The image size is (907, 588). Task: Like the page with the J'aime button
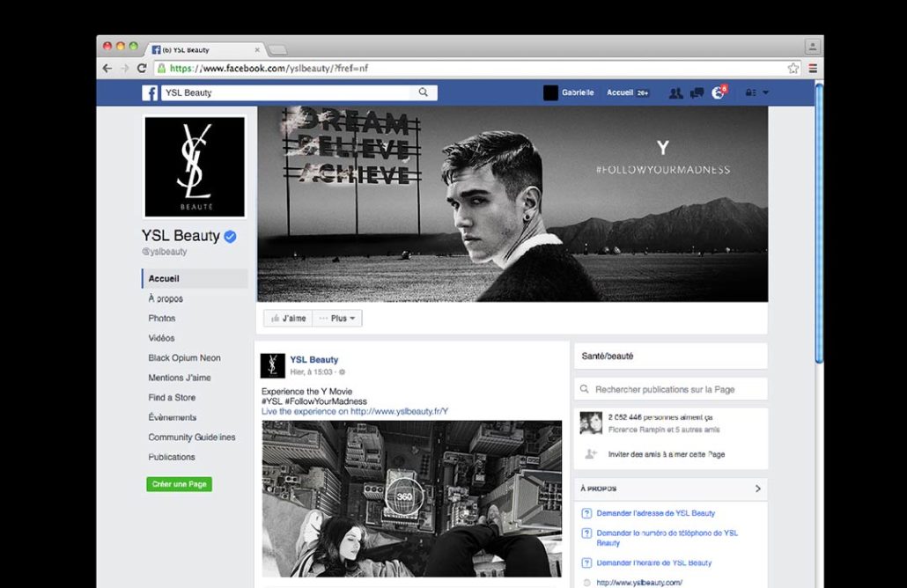click(x=288, y=318)
